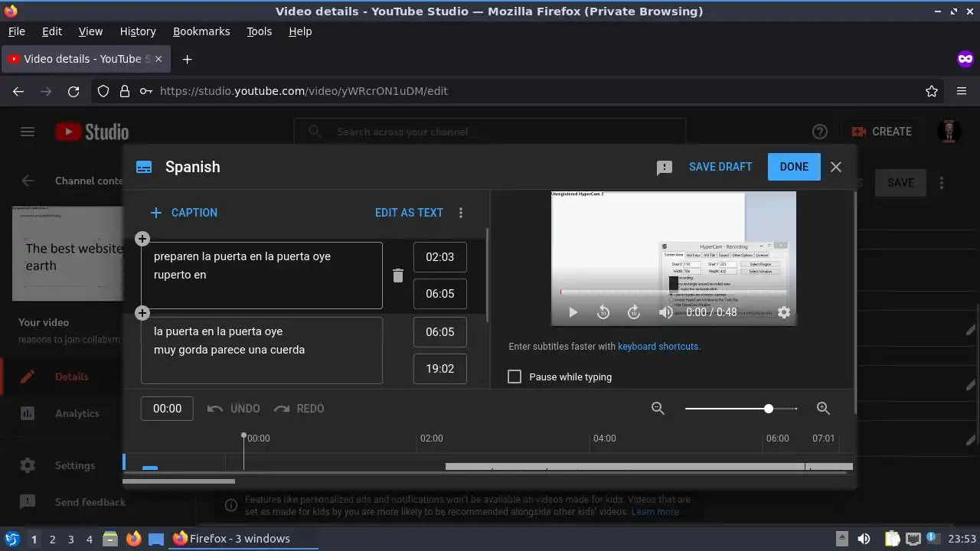
Task: Open the Help menu
Action: click(300, 31)
